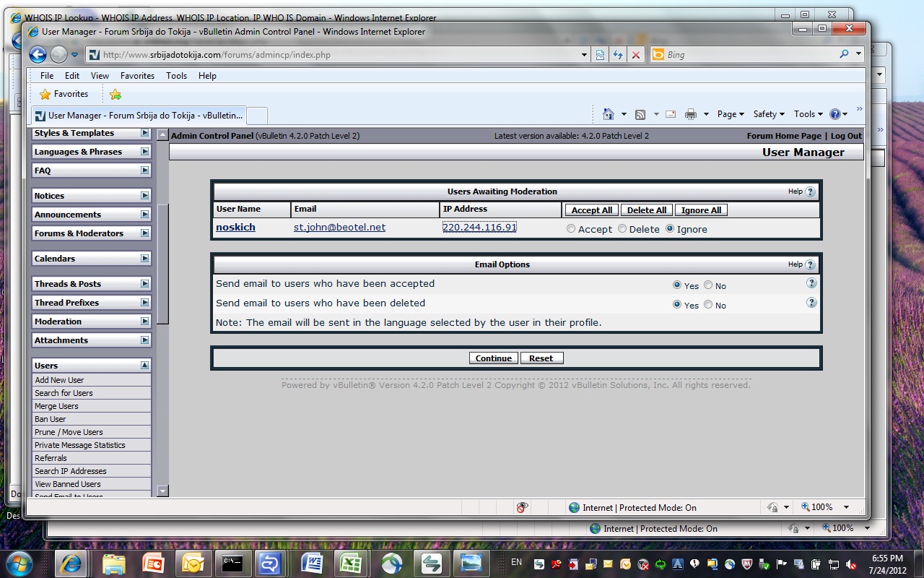Open Help icon for Users Awaiting Moderation
Screen dimensions: 924x578
click(x=810, y=191)
